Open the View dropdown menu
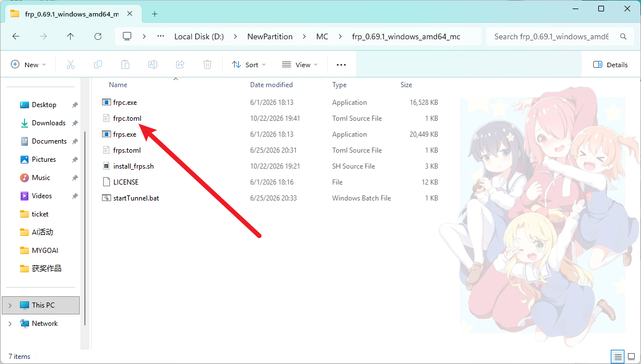Viewport: 641px width, 364px height. pyautogui.click(x=300, y=64)
